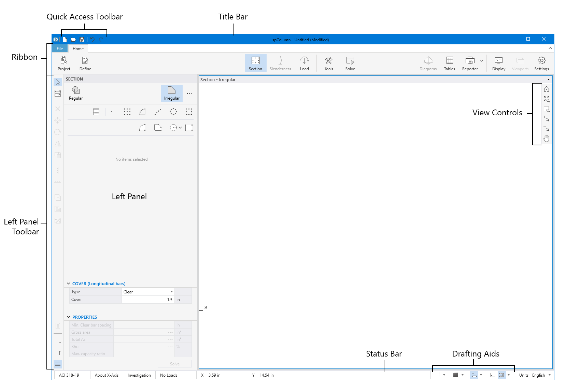Open the Project ribbon command
566x392 pixels.
(64, 63)
